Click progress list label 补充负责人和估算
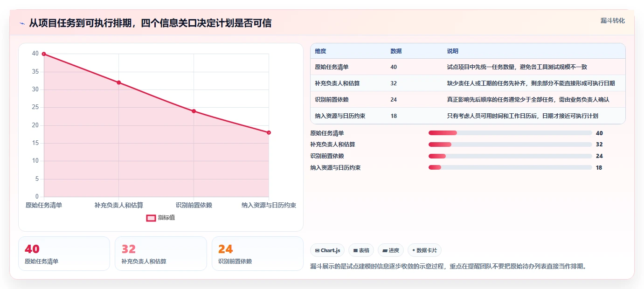 [332, 144]
